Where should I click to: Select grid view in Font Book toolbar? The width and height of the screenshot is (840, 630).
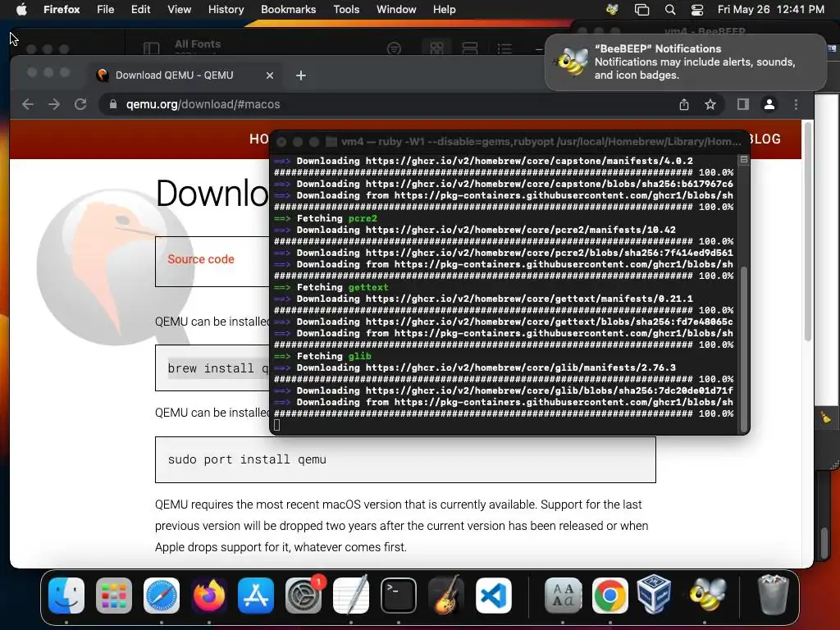coord(436,48)
